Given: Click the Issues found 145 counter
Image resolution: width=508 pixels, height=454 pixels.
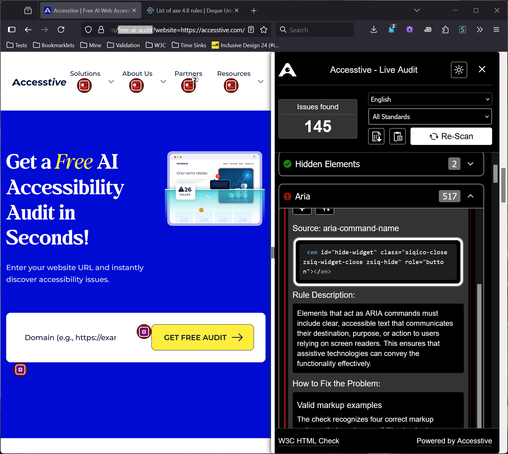Looking at the screenshot, I should coord(318,119).
